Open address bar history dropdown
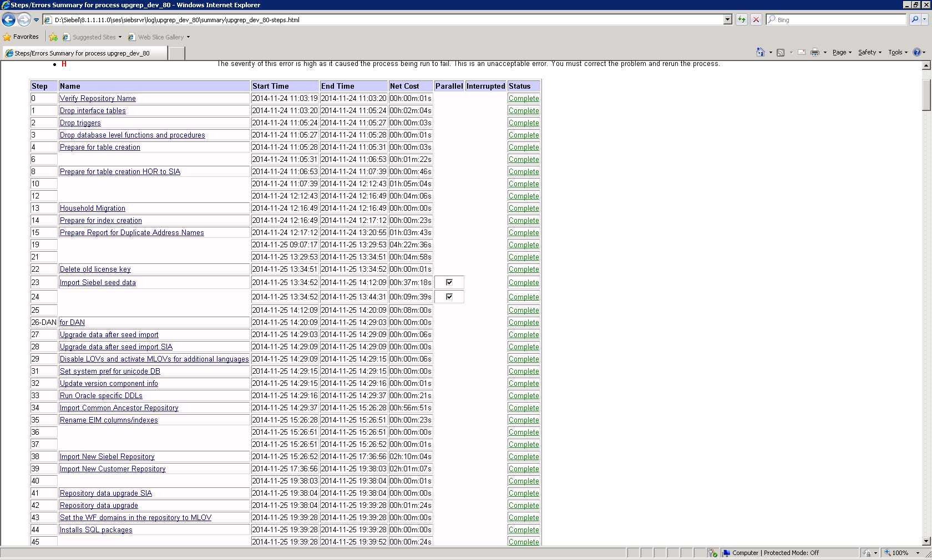This screenshot has height=560, width=932. [728, 19]
